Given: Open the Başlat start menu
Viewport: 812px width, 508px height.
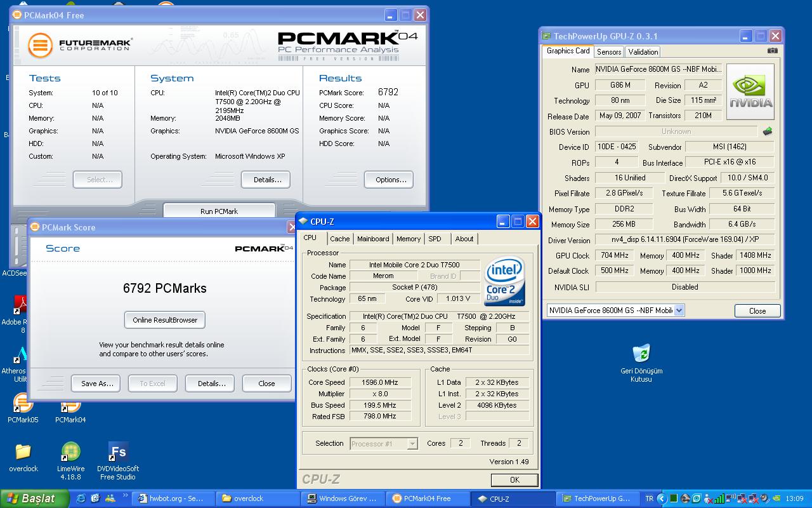Looking at the screenshot, I should click(34, 498).
